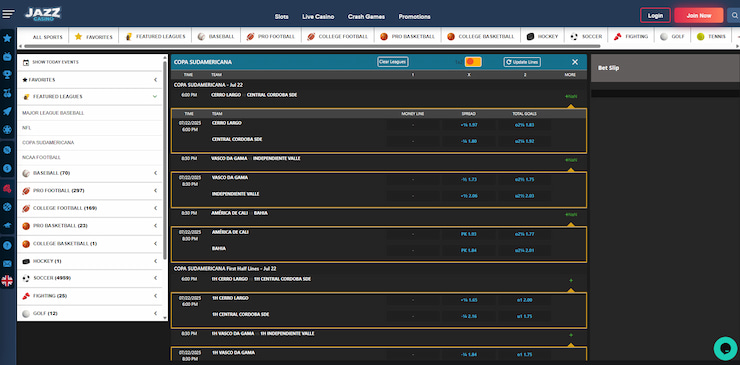Select the Tennis sport tab

(711, 36)
